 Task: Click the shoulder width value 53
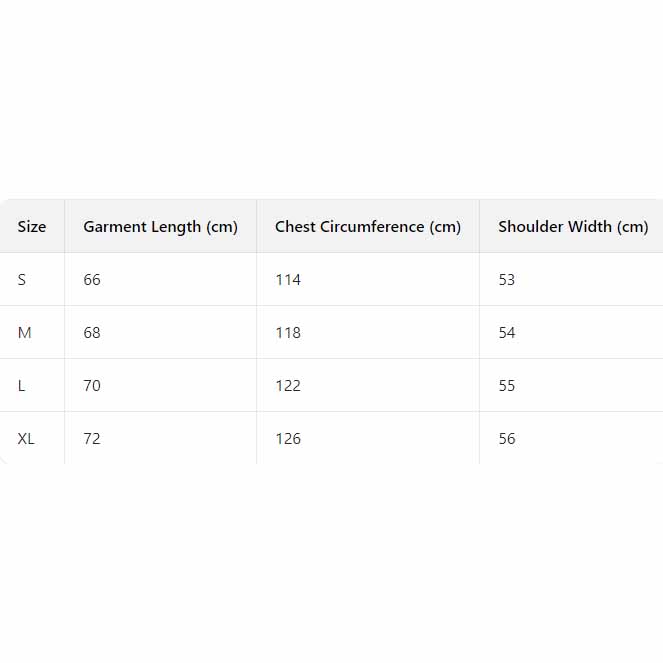click(x=507, y=280)
